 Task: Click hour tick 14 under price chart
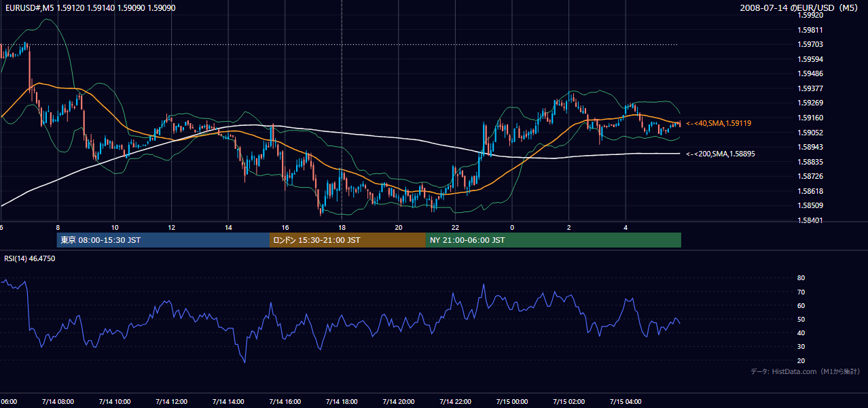[x=228, y=227]
